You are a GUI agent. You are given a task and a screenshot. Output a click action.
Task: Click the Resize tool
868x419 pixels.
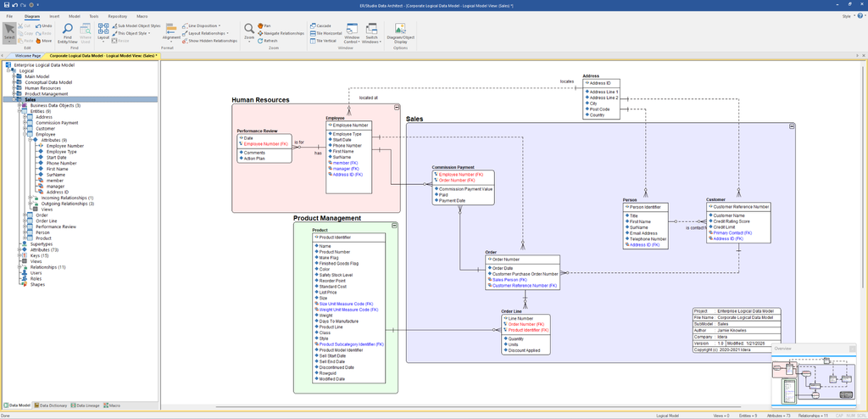pos(120,41)
